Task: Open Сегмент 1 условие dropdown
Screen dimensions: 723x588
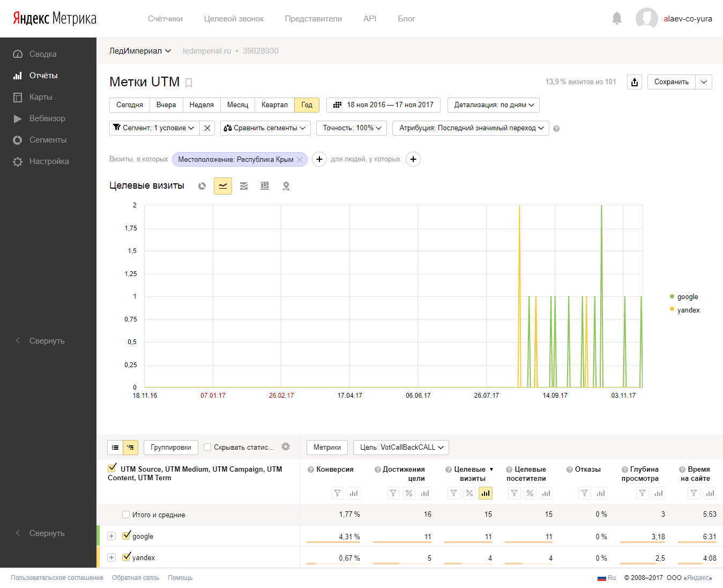Action: (154, 128)
